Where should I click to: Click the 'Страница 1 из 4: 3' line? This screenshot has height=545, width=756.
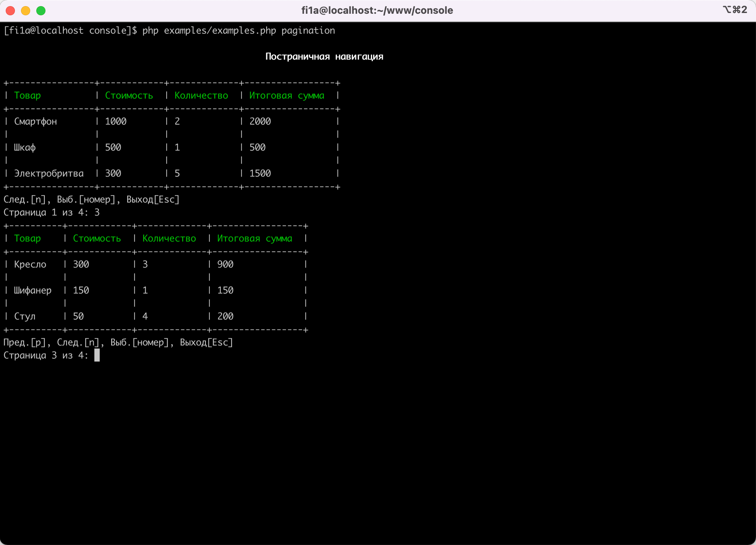click(52, 212)
